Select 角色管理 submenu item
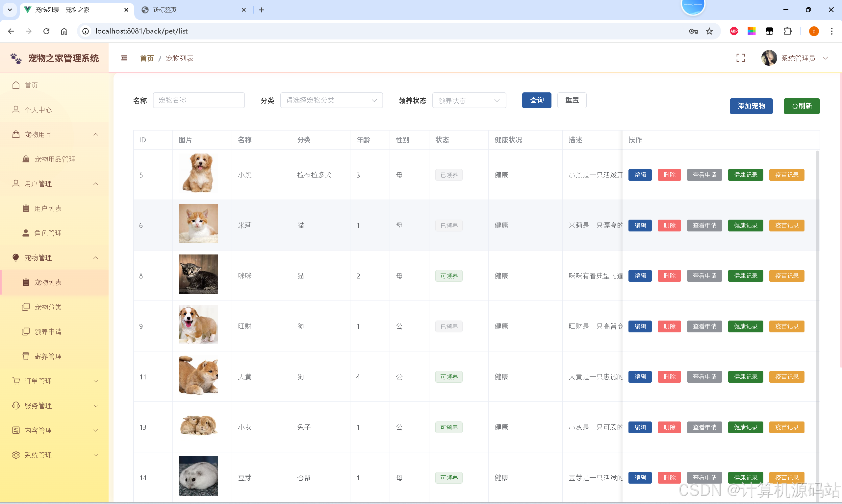 [x=54, y=233]
